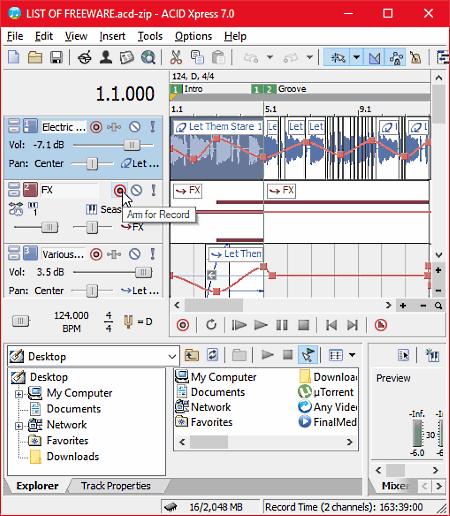This screenshot has width=450, height=516.
Task: Expand Network in folder tree
Action: coord(19,426)
